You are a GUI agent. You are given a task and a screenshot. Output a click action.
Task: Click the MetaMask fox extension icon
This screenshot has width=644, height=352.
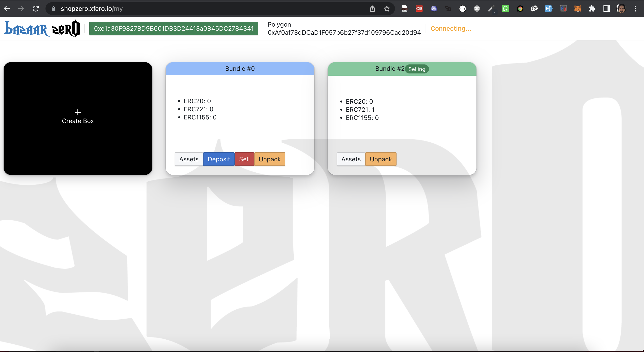pyautogui.click(x=578, y=9)
